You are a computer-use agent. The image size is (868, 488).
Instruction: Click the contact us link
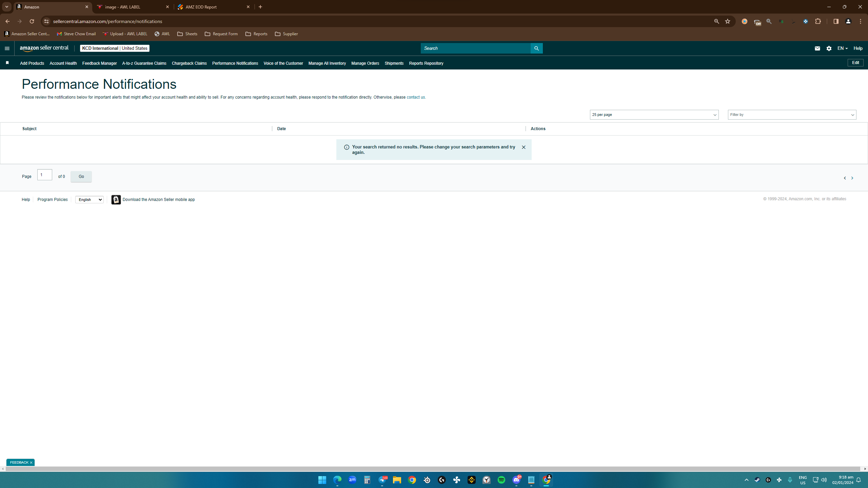tap(415, 97)
